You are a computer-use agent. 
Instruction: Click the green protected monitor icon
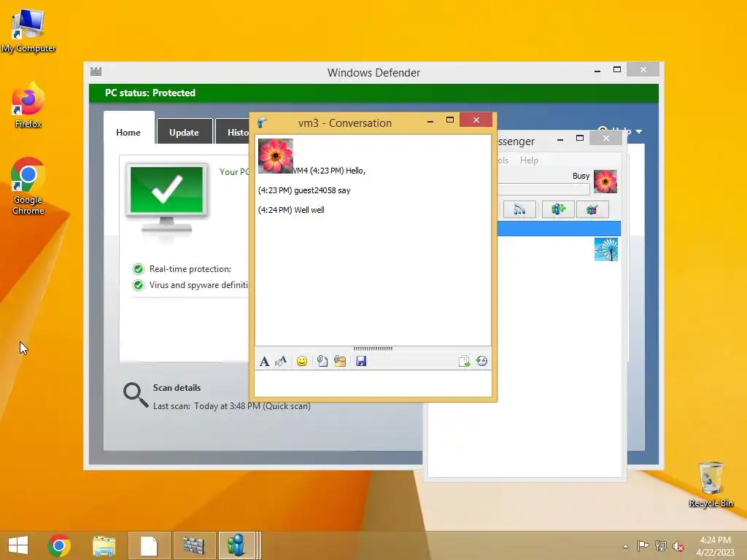[x=166, y=198]
